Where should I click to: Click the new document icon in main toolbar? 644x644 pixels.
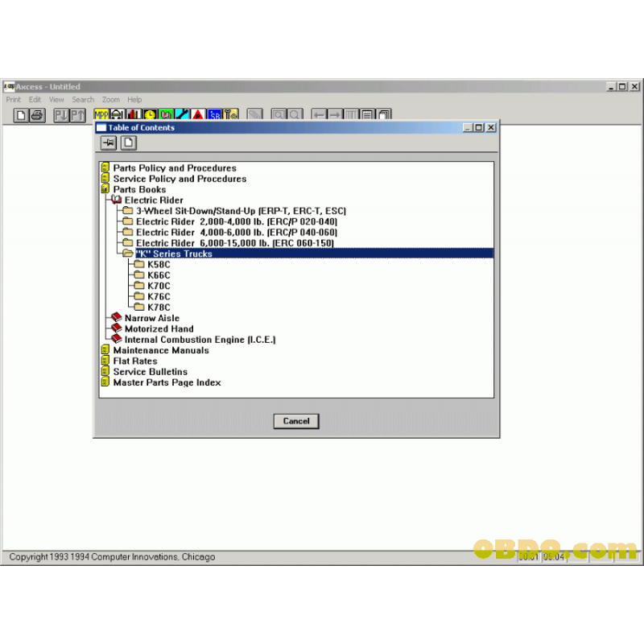[x=21, y=115]
